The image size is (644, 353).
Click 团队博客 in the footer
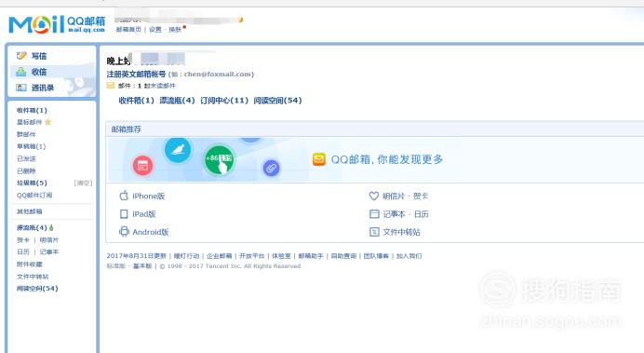[376, 256]
